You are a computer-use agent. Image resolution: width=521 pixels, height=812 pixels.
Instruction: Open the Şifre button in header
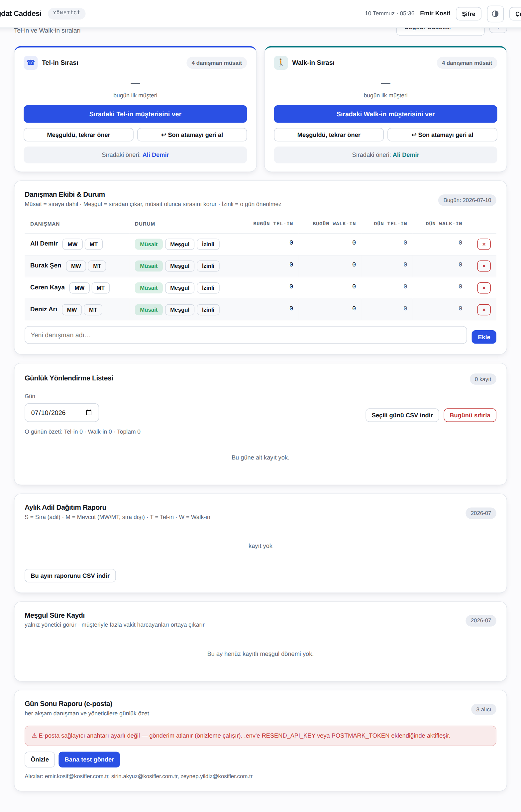[x=468, y=14]
